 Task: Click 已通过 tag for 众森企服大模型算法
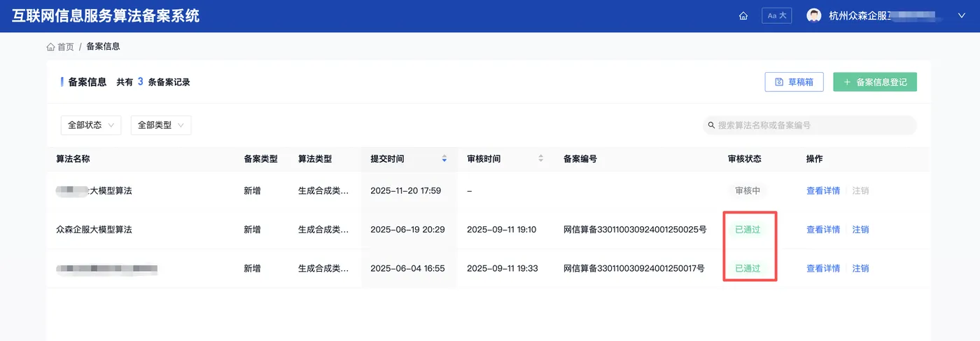(748, 230)
